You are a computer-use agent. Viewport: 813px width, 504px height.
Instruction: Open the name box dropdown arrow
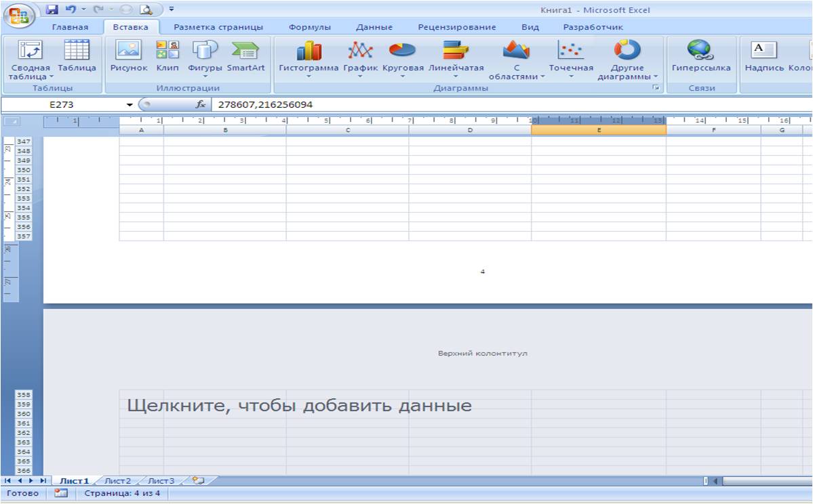click(x=130, y=105)
